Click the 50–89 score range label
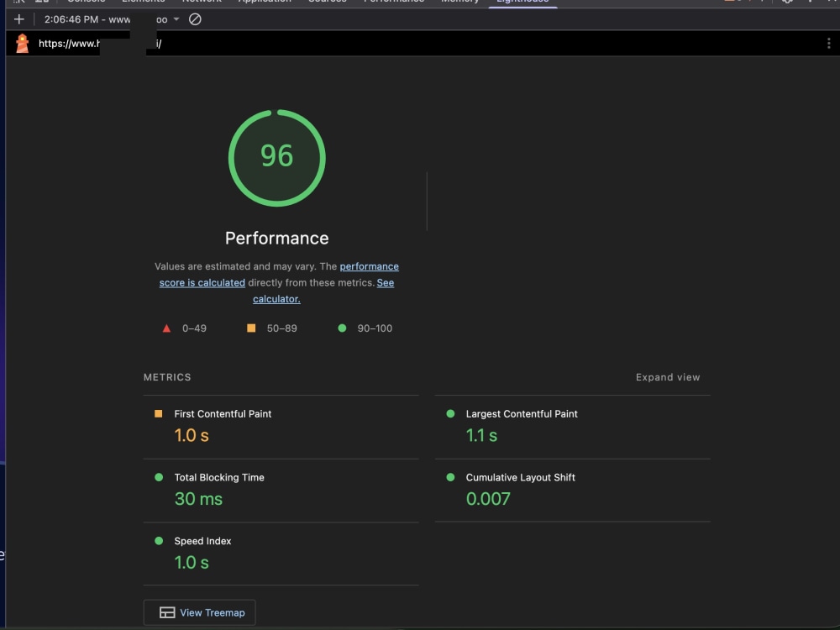 point(281,328)
